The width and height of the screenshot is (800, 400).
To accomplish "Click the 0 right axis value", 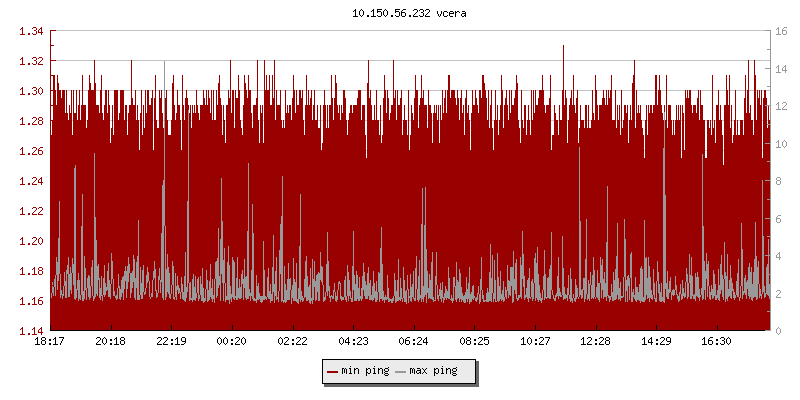I will coord(779,331).
